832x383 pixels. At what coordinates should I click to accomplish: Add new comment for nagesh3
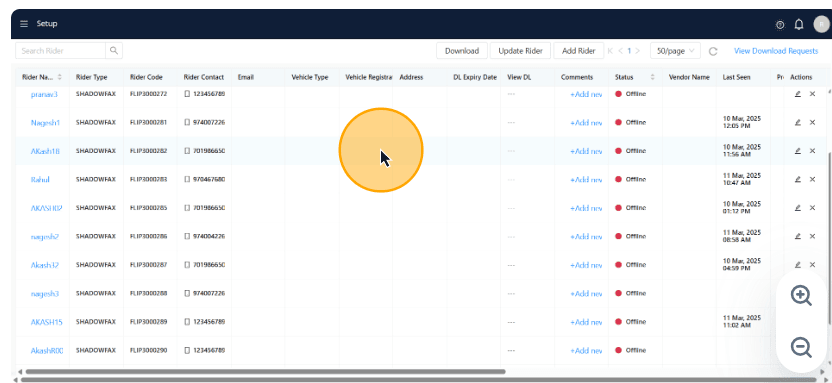586,293
